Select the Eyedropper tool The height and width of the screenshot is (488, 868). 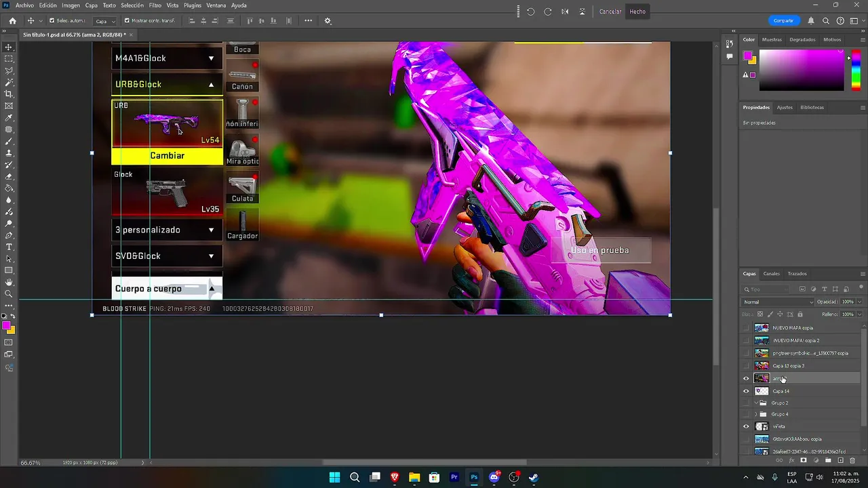click(x=9, y=118)
